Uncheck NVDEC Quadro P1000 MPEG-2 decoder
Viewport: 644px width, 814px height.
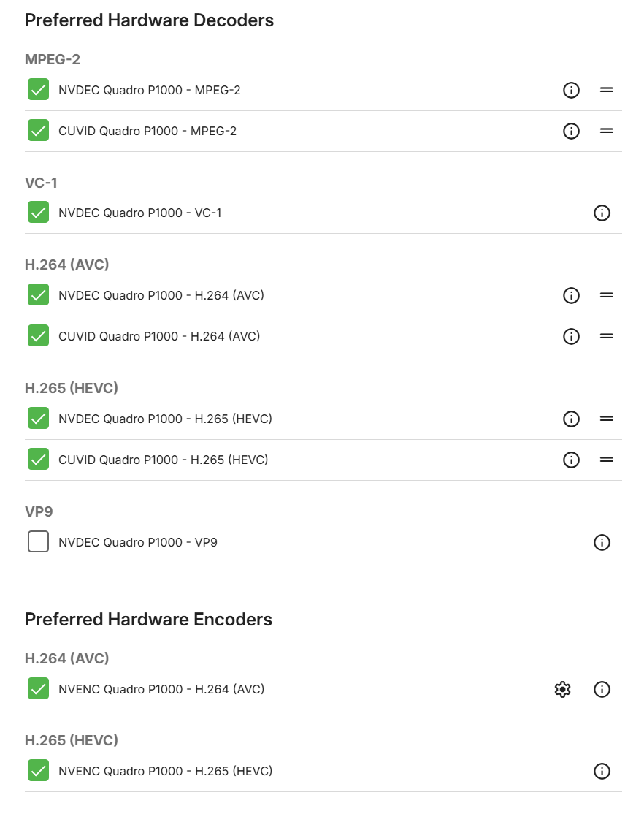click(39, 89)
